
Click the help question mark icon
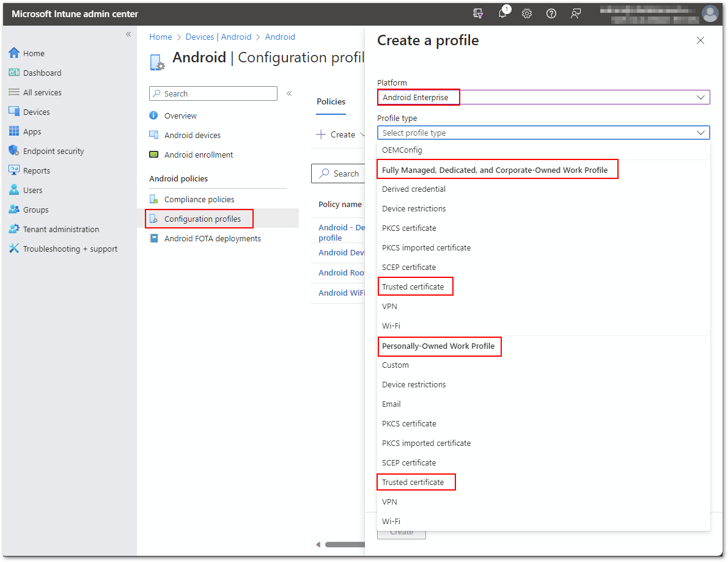[x=551, y=13]
